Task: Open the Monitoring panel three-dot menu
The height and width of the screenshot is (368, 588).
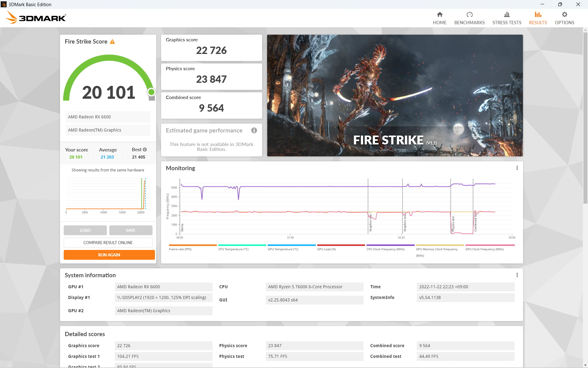Action: (517, 168)
